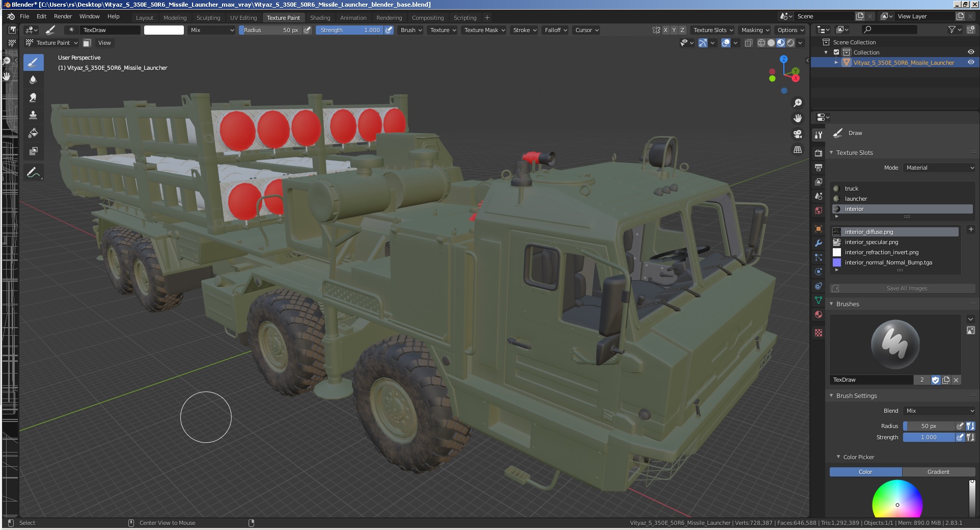Select the Fill bucket tool
The height and width of the screenshot is (530, 980).
click(x=33, y=133)
